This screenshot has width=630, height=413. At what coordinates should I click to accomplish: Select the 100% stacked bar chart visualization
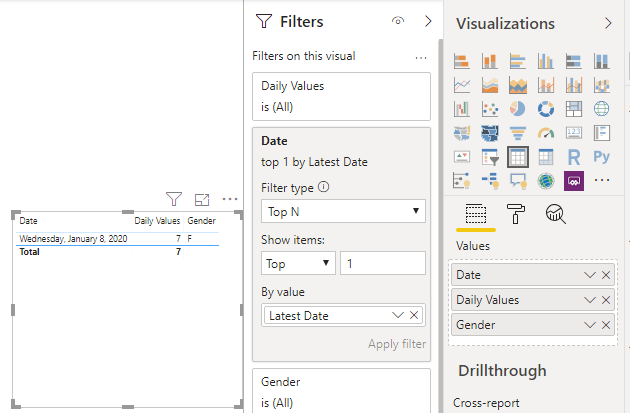(574, 61)
